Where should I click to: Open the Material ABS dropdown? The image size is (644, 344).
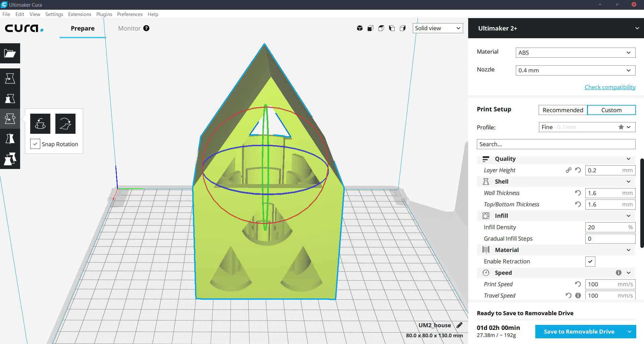pyautogui.click(x=576, y=53)
